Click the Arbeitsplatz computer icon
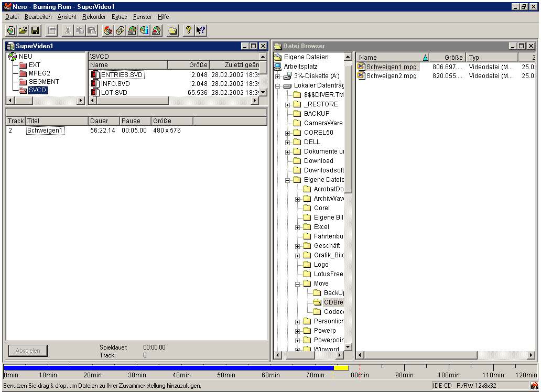Screen dimensions: 541x392 point(278,66)
